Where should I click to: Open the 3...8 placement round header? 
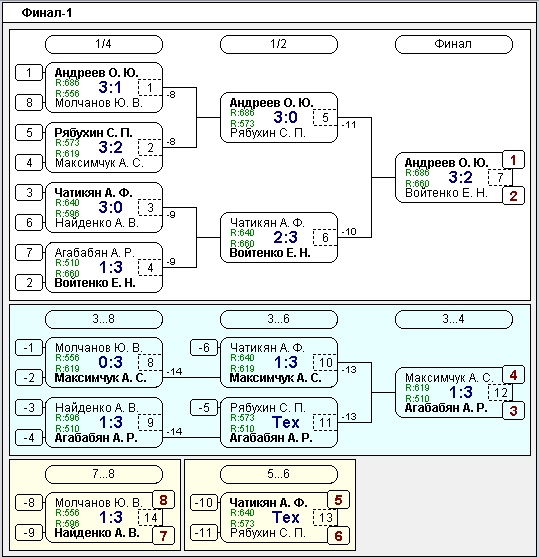(104, 319)
